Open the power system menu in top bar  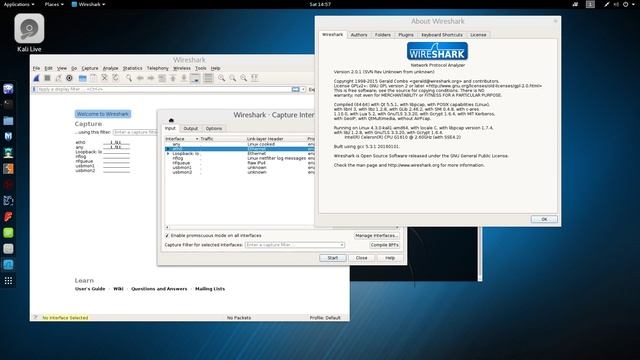[x=628, y=4]
